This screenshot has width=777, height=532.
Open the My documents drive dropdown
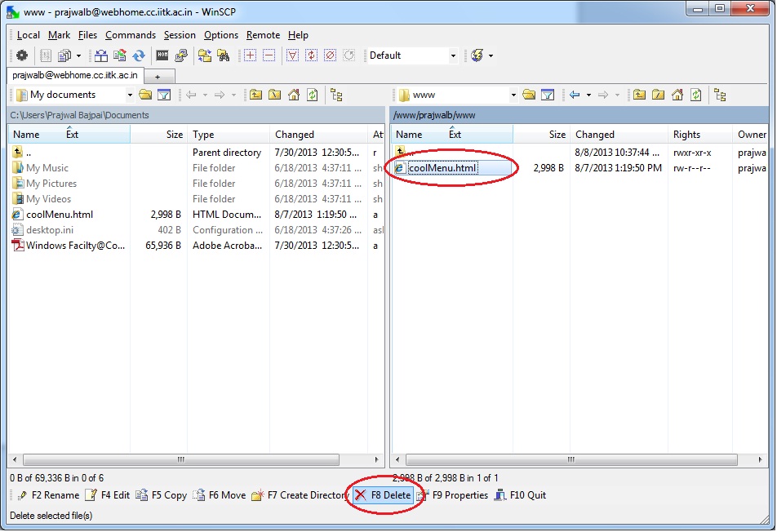coord(129,94)
